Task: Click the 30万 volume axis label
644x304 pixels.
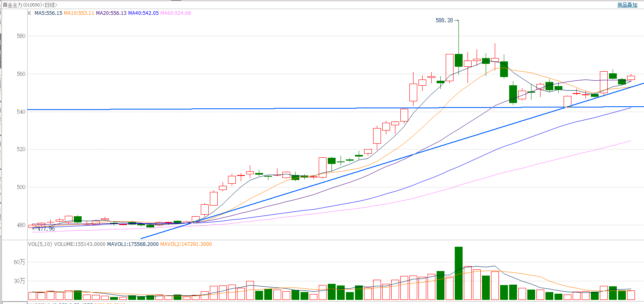Action: (20, 281)
